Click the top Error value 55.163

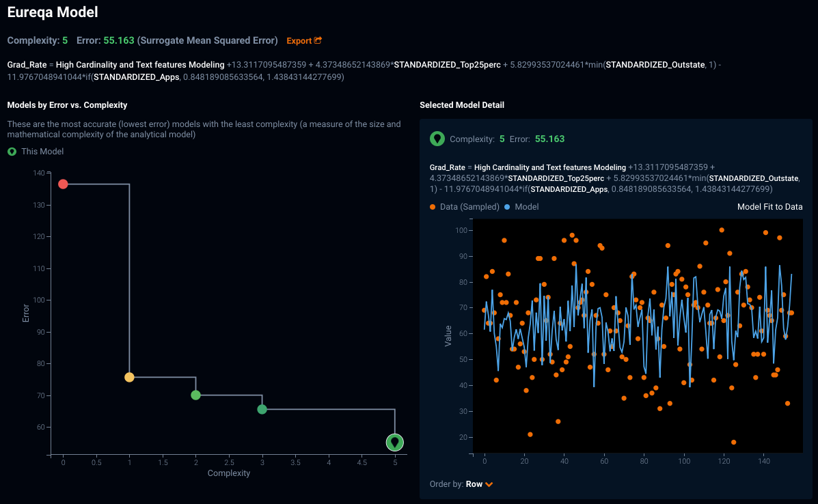click(119, 41)
